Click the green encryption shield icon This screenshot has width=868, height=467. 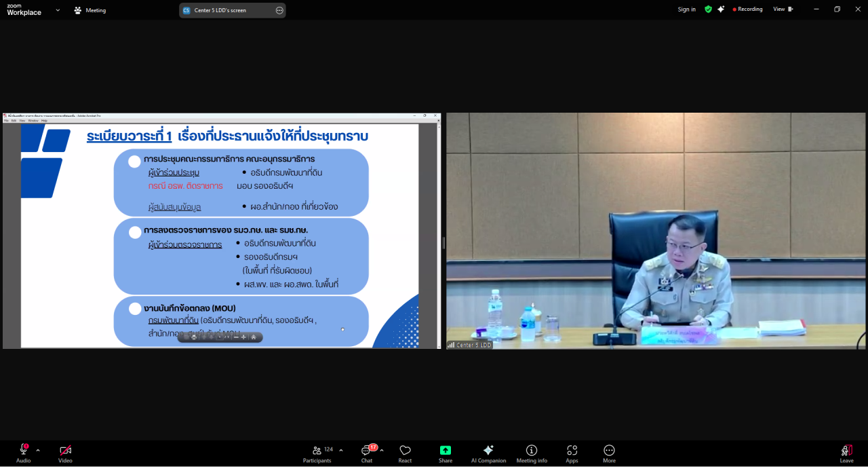708,10
